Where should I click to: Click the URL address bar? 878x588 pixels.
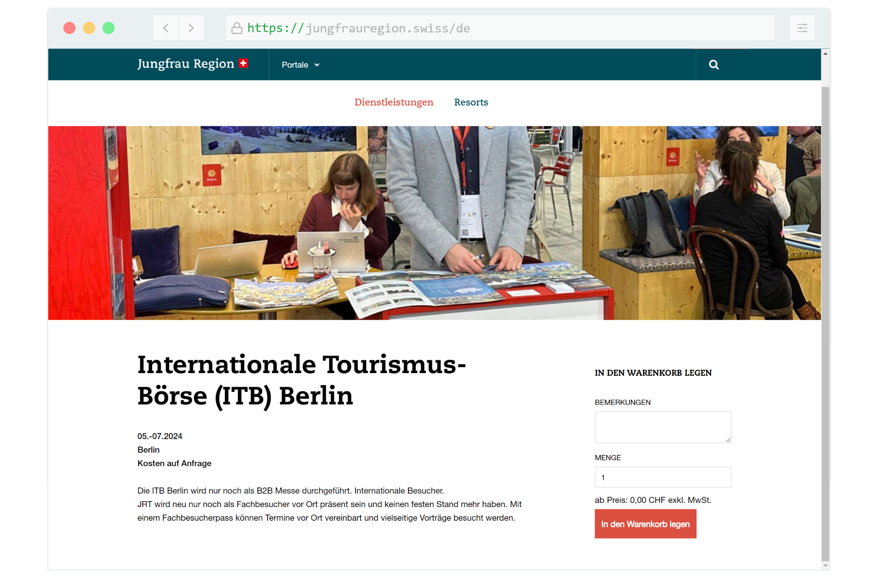pos(503,28)
